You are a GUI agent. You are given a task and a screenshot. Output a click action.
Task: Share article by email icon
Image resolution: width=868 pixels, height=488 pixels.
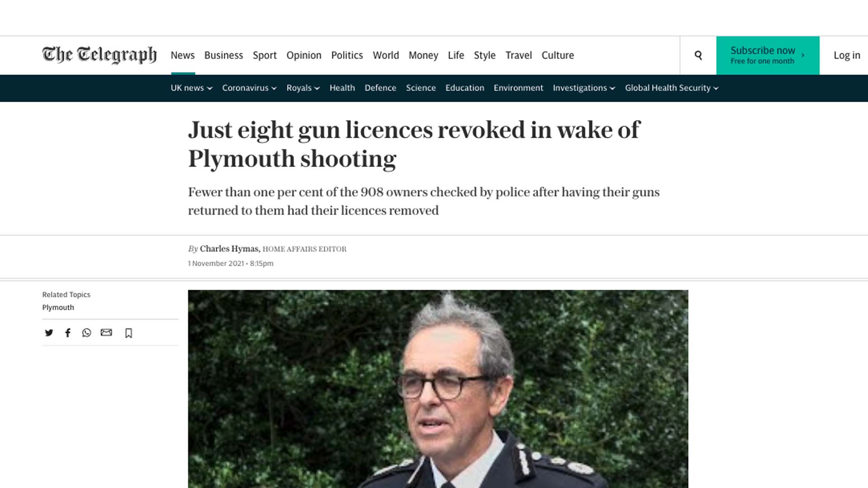(x=106, y=333)
